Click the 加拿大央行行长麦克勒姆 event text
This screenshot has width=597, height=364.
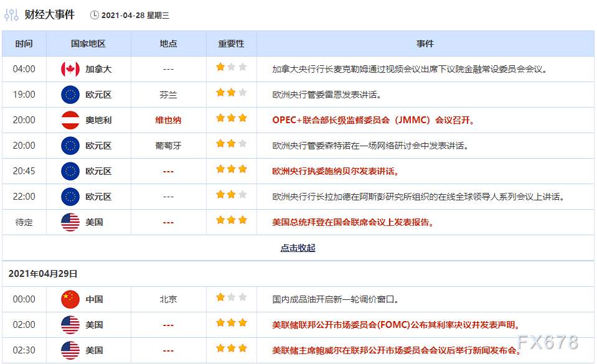(410, 69)
